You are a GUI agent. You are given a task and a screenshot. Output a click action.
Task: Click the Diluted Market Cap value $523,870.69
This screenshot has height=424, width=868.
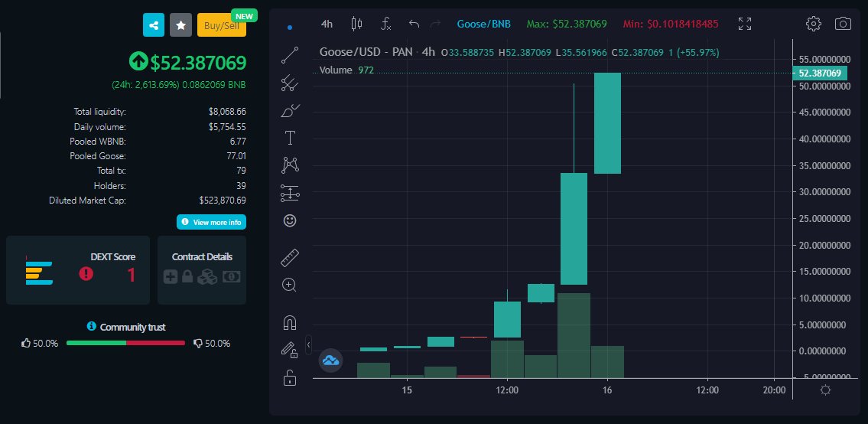pos(223,200)
